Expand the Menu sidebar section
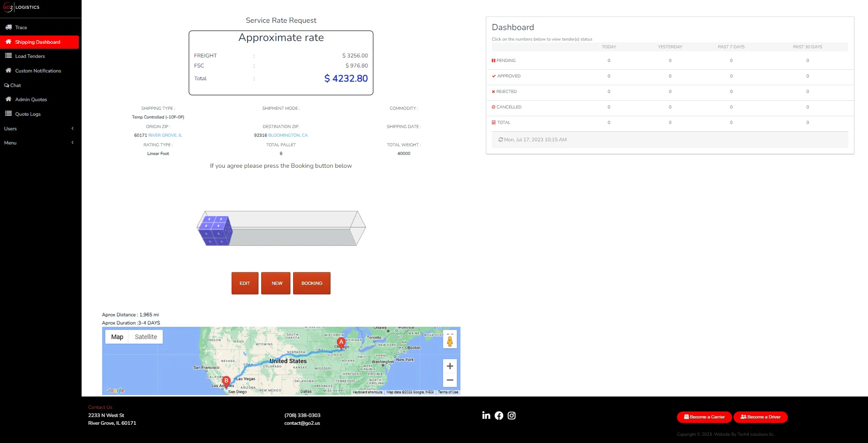 [x=72, y=142]
